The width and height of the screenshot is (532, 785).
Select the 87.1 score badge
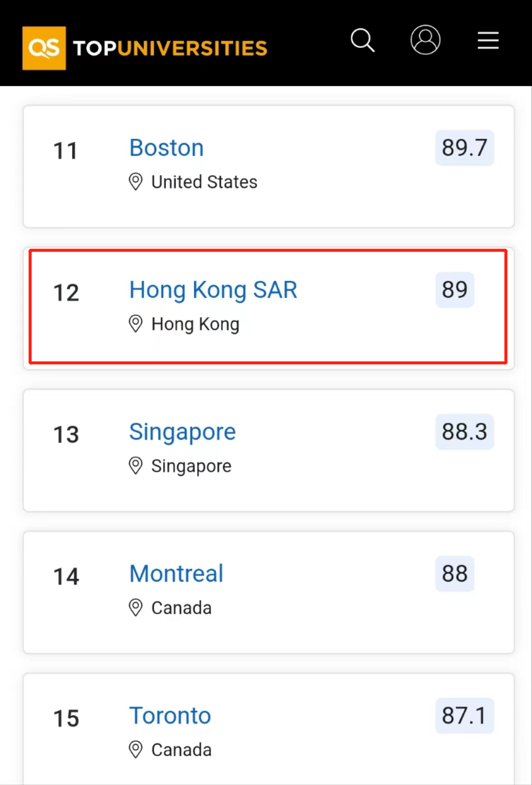(x=465, y=716)
